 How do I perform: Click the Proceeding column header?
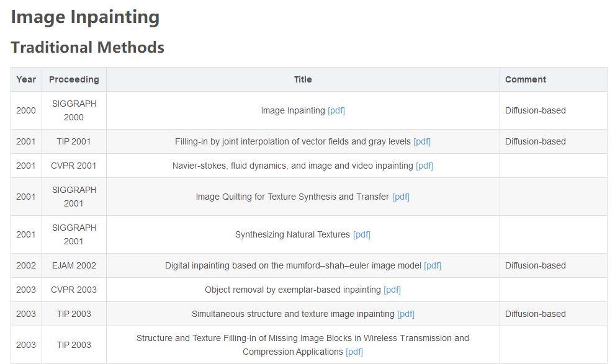point(74,79)
